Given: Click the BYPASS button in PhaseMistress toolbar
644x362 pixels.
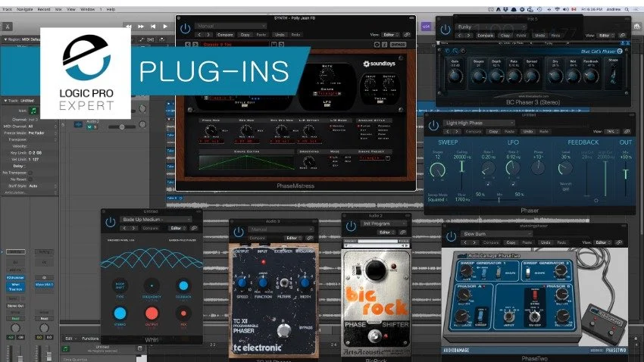Looking at the screenshot, I should (398, 45).
